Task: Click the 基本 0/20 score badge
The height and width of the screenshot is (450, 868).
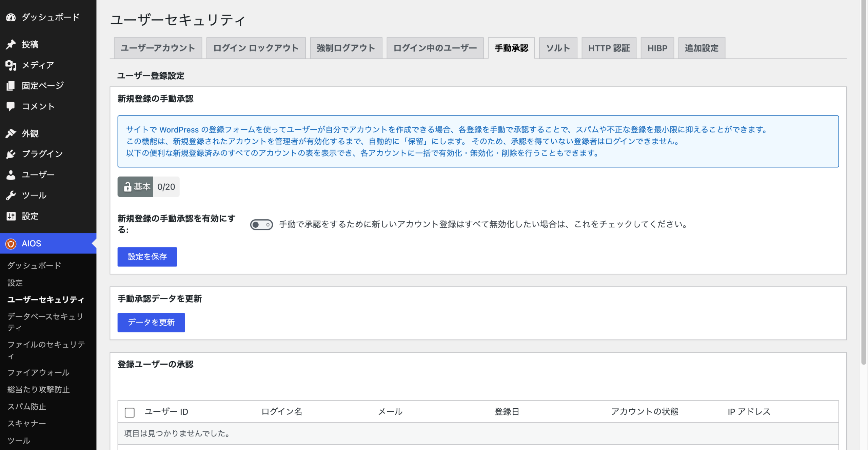Action: click(x=149, y=187)
